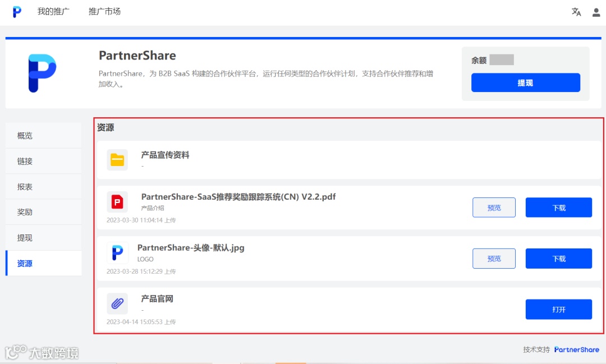The width and height of the screenshot is (606, 364).
Task: Select 提现 in the sidebar
Action: [44, 238]
